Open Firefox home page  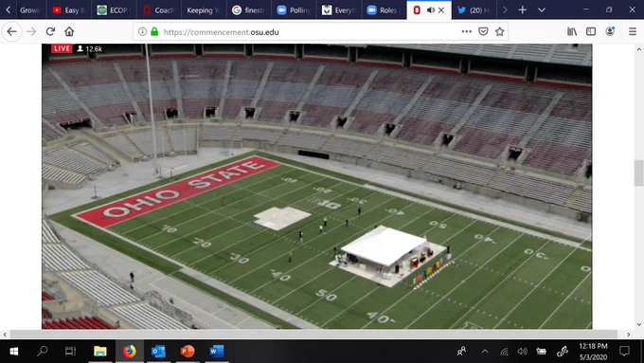[69, 31]
